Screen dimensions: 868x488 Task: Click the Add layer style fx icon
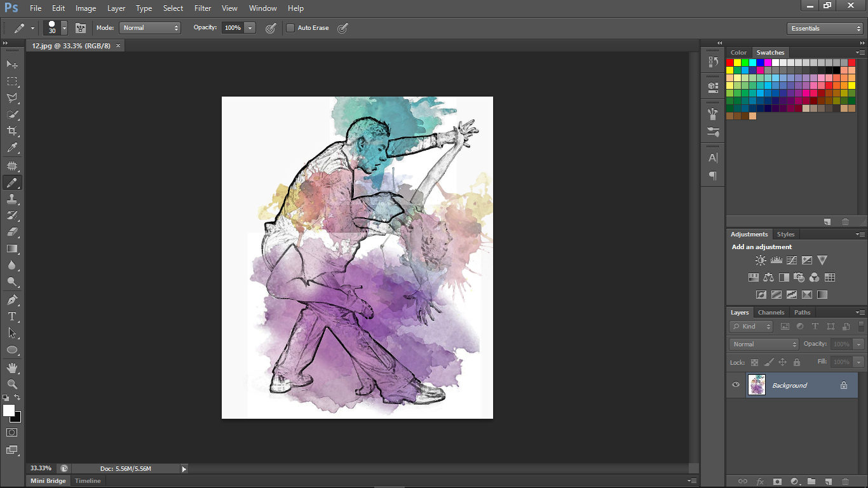pyautogui.click(x=760, y=482)
